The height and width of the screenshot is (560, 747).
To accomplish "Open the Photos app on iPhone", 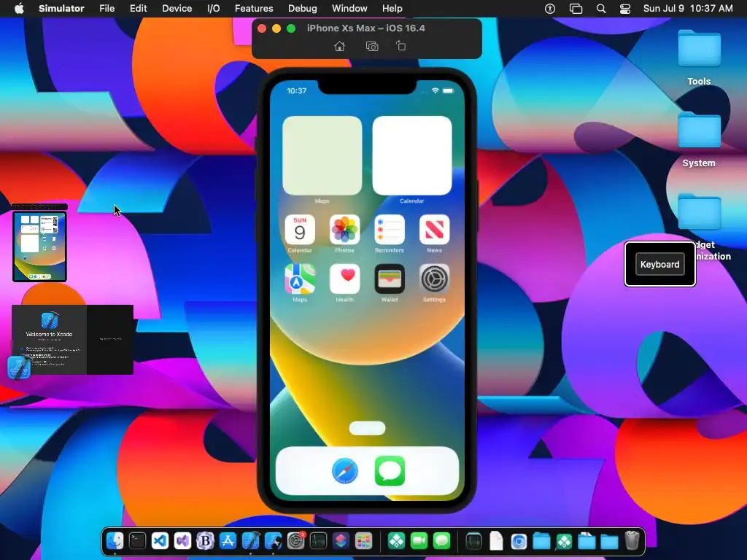I will click(344, 230).
